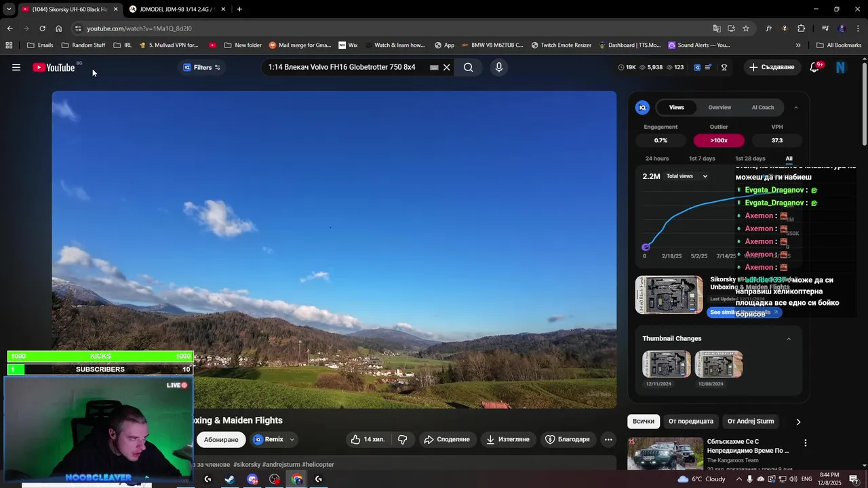Click the Steam icon in the taskbar
The height and width of the screenshot is (488, 868).
click(x=230, y=479)
